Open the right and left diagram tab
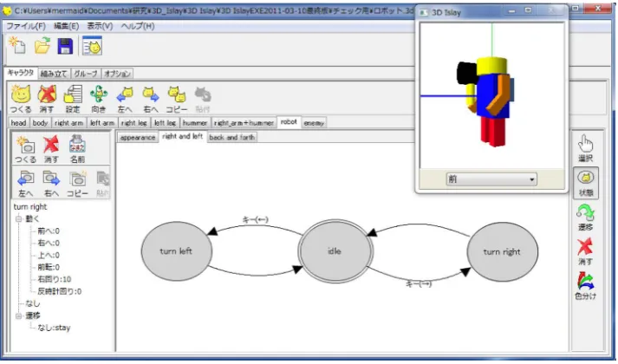 183,136
